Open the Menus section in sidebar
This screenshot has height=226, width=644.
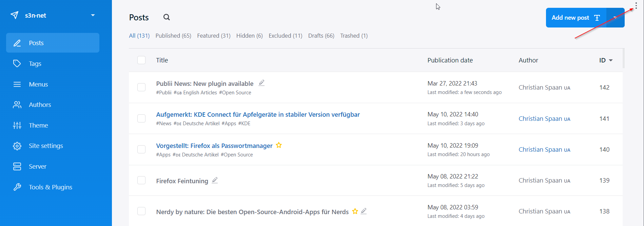pos(38,84)
